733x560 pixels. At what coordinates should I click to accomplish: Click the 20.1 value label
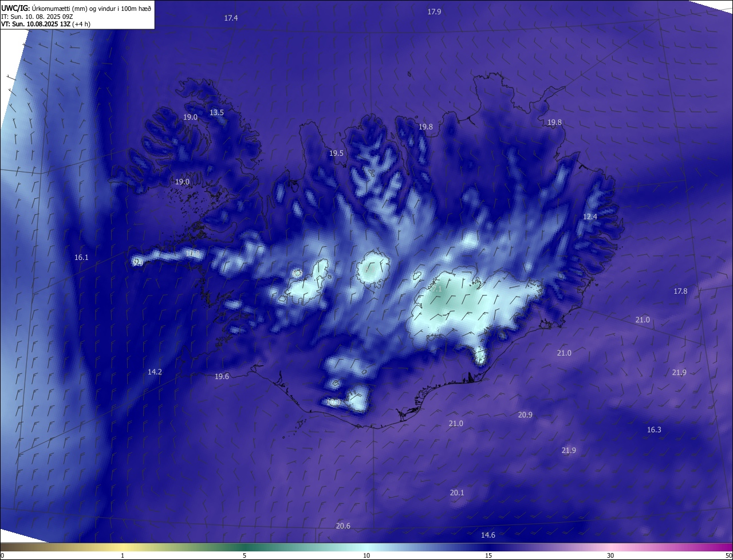tap(457, 493)
